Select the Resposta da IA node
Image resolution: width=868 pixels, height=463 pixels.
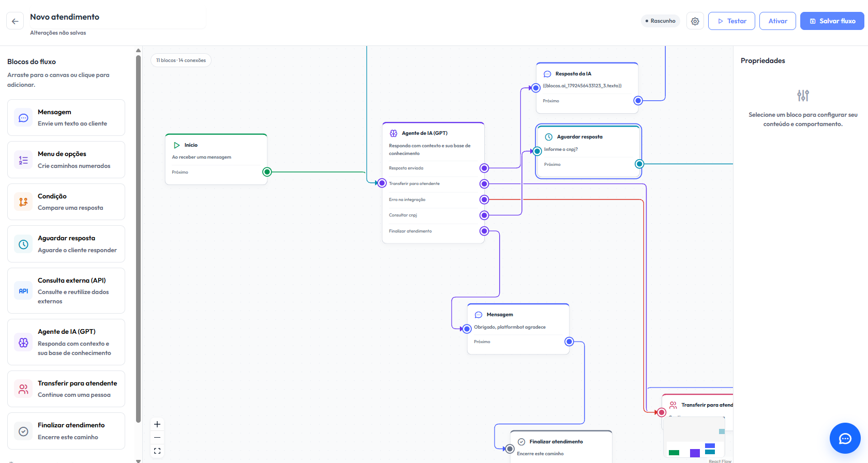(587, 88)
